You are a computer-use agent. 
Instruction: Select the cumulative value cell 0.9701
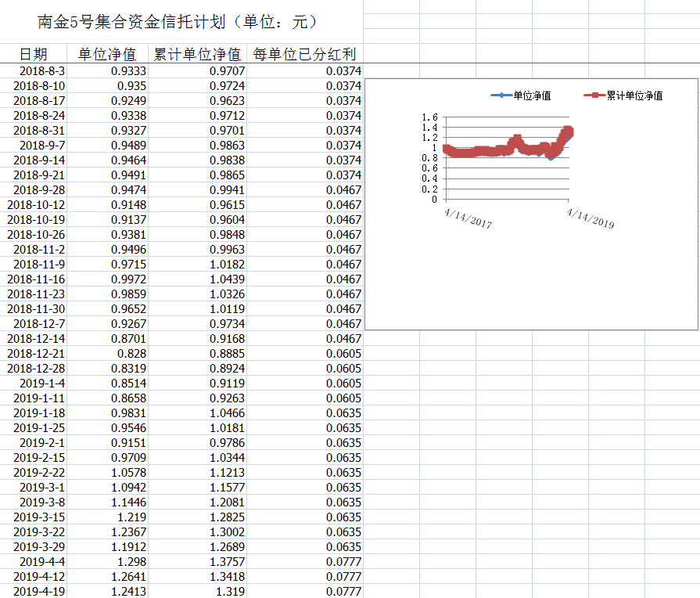click(x=197, y=131)
